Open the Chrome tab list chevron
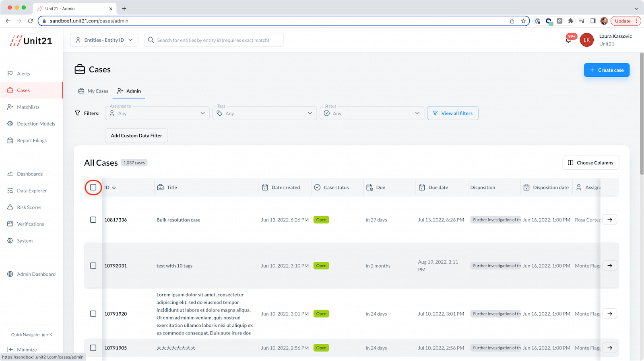The width and height of the screenshot is (644, 361). (x=636, y=8)
